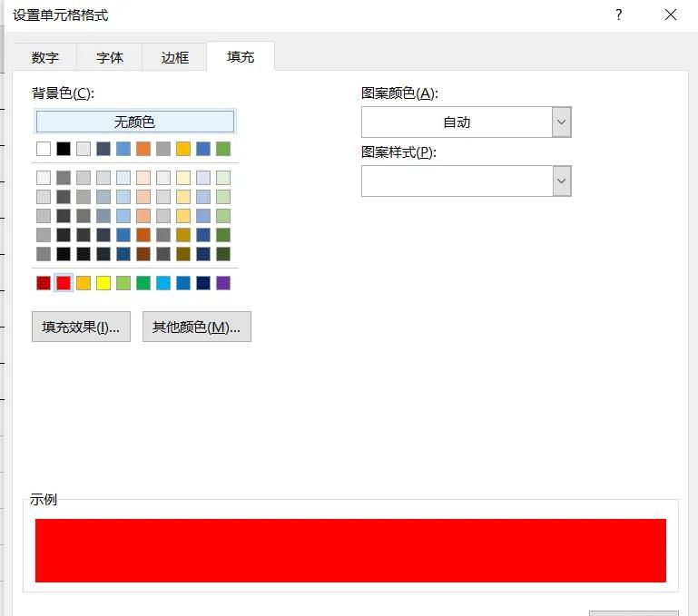This screenshot has width=698, height=616.
Task: Expand the 图案颜色 dropdown arrow
Action: pyautogui.click(x=561, y=122)
